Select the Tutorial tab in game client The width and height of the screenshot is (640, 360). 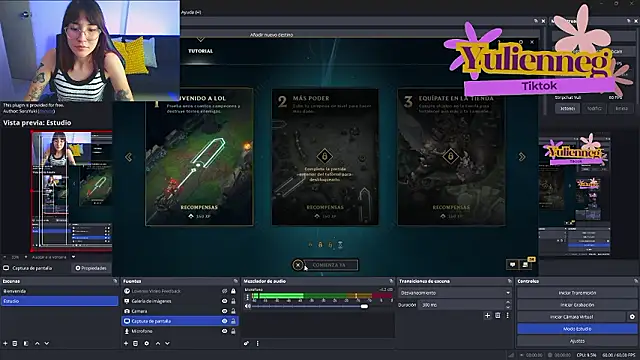coord(200,51)
